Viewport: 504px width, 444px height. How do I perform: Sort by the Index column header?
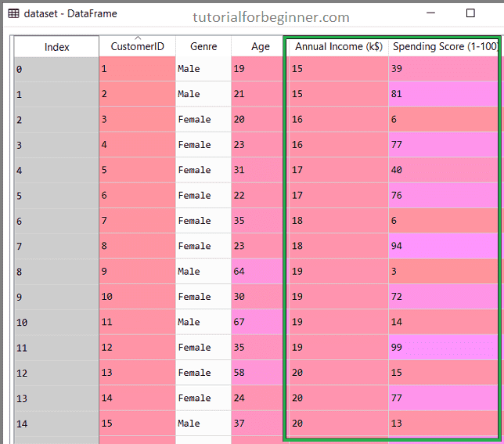[x=56, y=47]
